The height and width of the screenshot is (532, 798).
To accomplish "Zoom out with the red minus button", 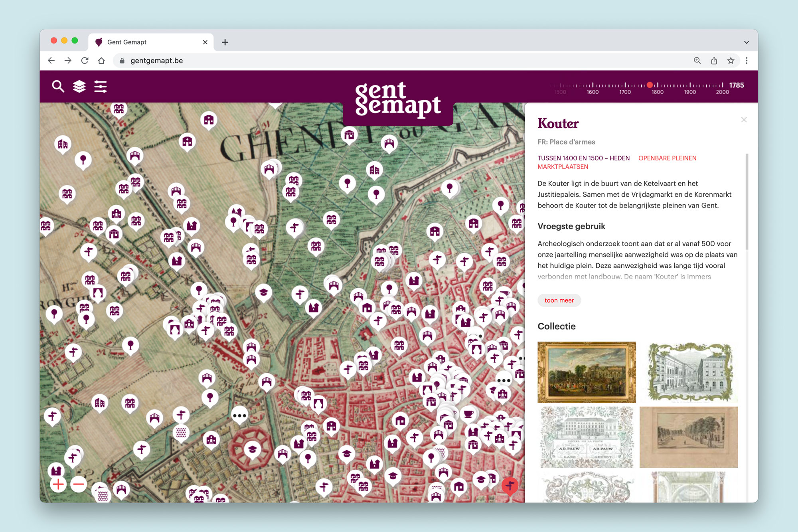I will click(x=79, y=485).
